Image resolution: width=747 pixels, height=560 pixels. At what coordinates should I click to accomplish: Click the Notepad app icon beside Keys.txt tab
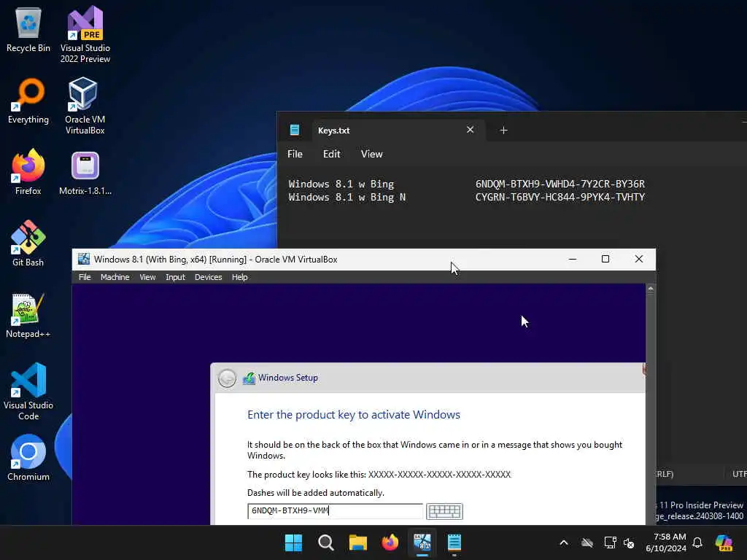295,130
